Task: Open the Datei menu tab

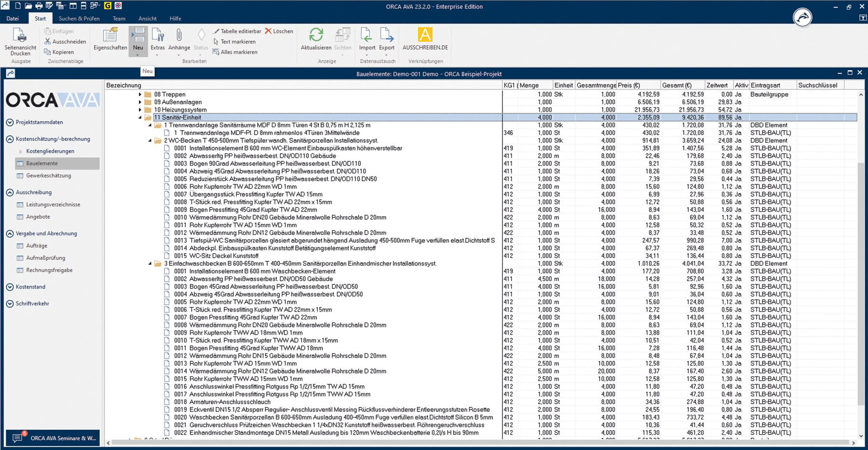Action: coord(13,18)
